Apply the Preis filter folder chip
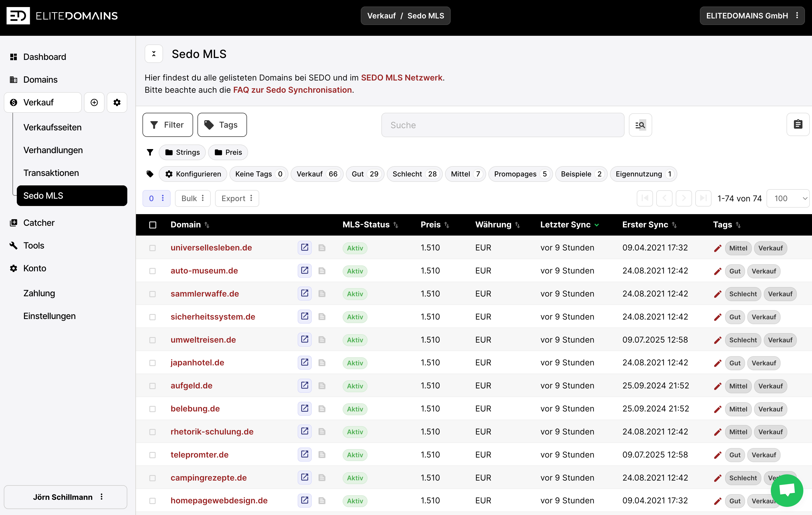Screen dimensions: 812x515 [228, 152]
